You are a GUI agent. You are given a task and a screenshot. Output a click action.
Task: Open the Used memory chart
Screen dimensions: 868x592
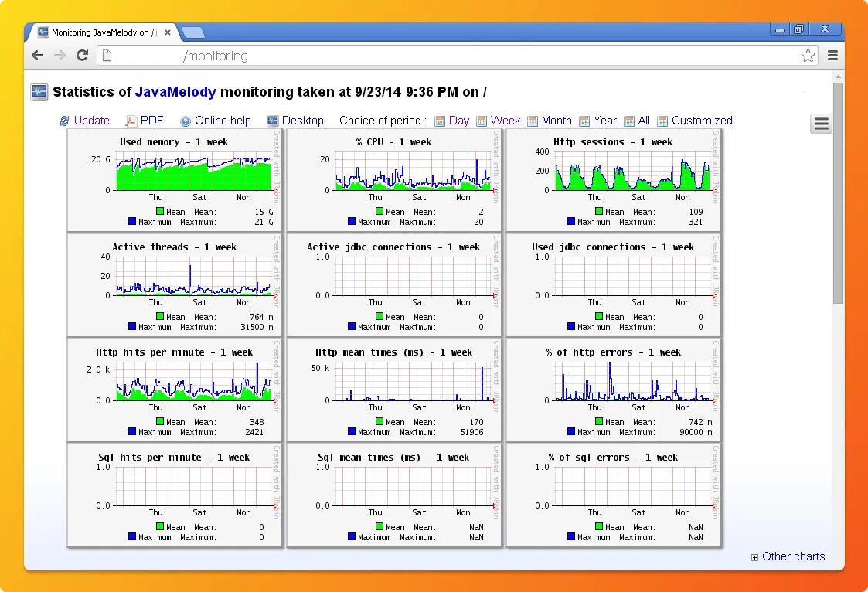[x=175, y=179]
